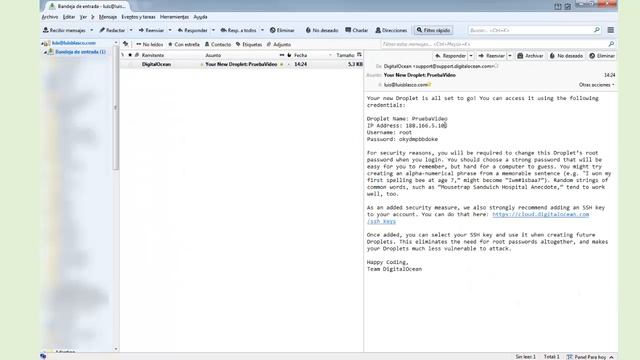640x360 pixels.
Task: Open the Charlar chat button
Action: pos(357,30)
